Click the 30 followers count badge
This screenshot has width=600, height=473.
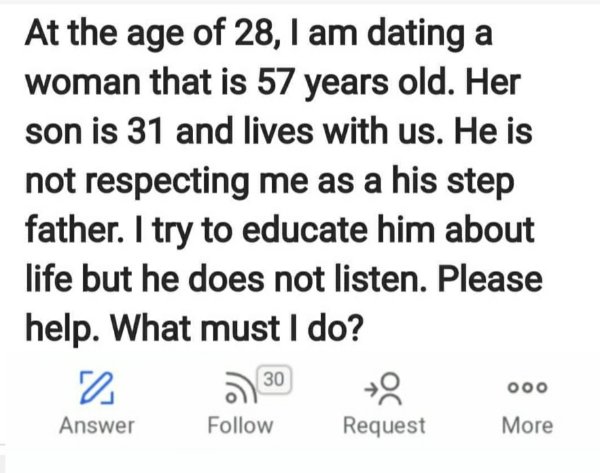(x=274, y=379)
